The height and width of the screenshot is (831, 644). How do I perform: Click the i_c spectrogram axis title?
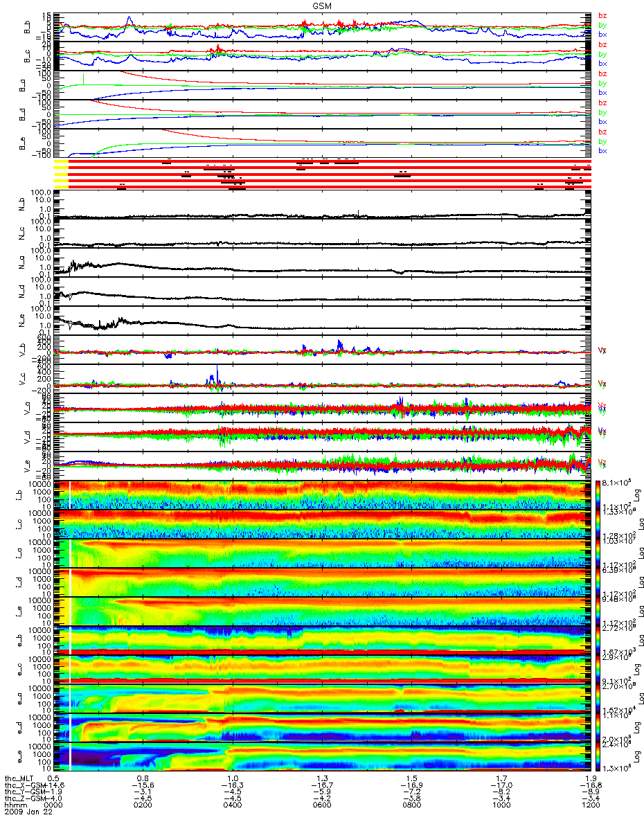click(20, 524)
